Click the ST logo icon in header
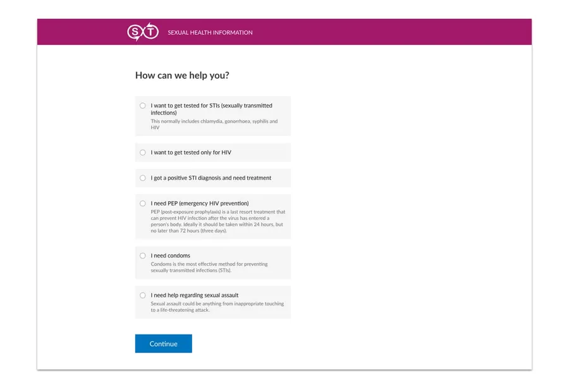 pyautogui.click(x=142, y=32)
